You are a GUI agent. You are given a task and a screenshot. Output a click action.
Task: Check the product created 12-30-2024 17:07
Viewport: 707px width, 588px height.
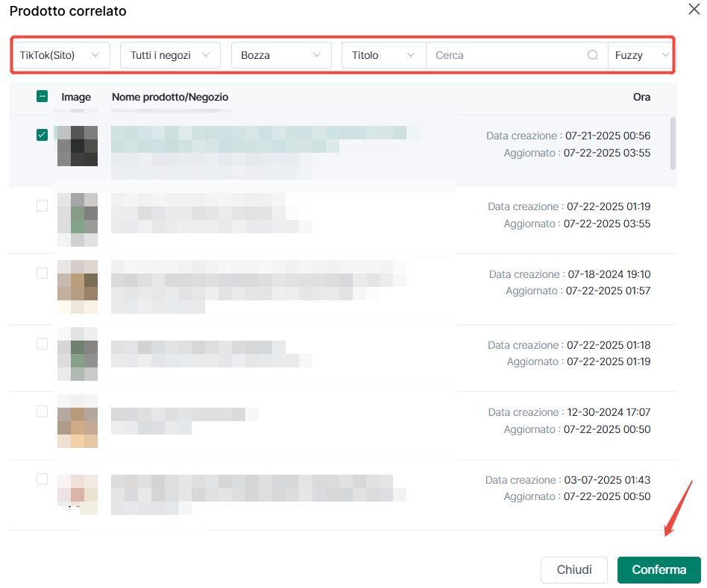click(42, 411)
